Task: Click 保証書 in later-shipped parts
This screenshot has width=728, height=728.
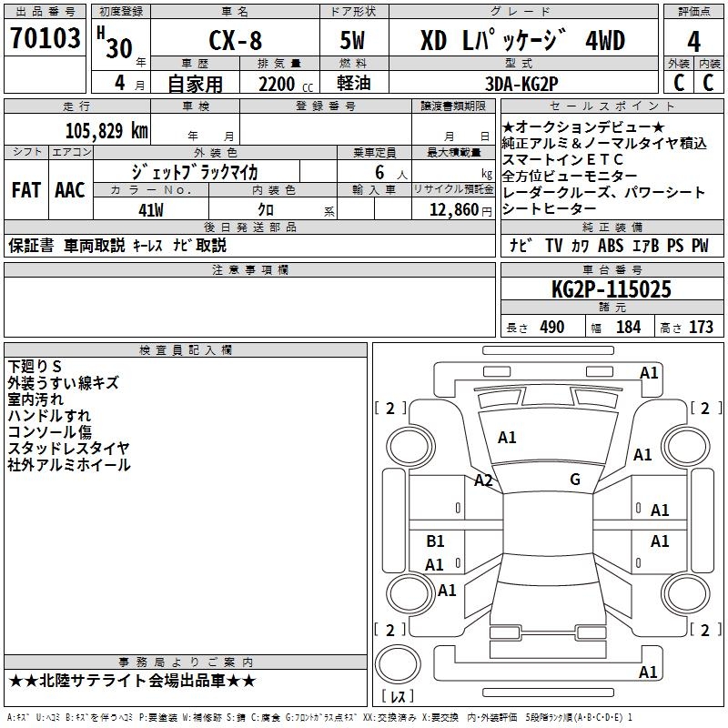Action: pyautogui.click(x=31, y=245)
